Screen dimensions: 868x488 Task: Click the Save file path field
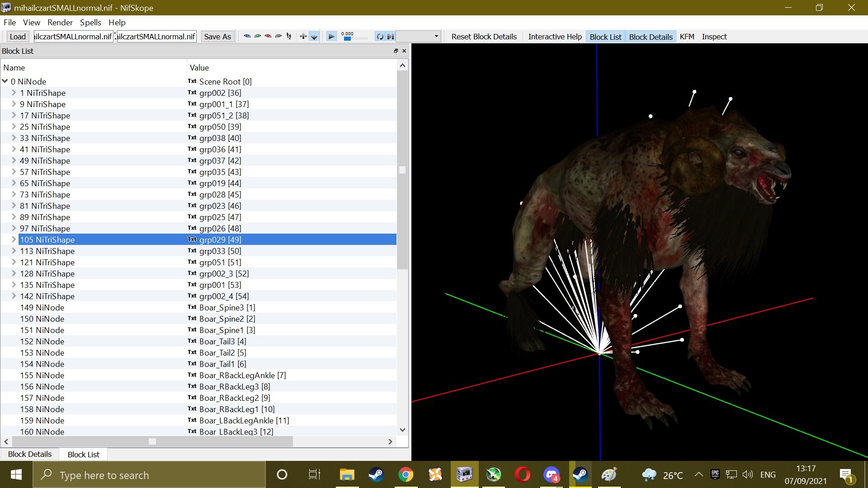[x=156, y=37]
